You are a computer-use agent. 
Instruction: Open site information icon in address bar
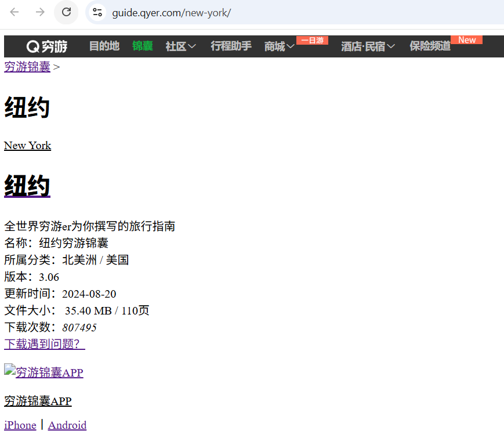tap(97, 12)
